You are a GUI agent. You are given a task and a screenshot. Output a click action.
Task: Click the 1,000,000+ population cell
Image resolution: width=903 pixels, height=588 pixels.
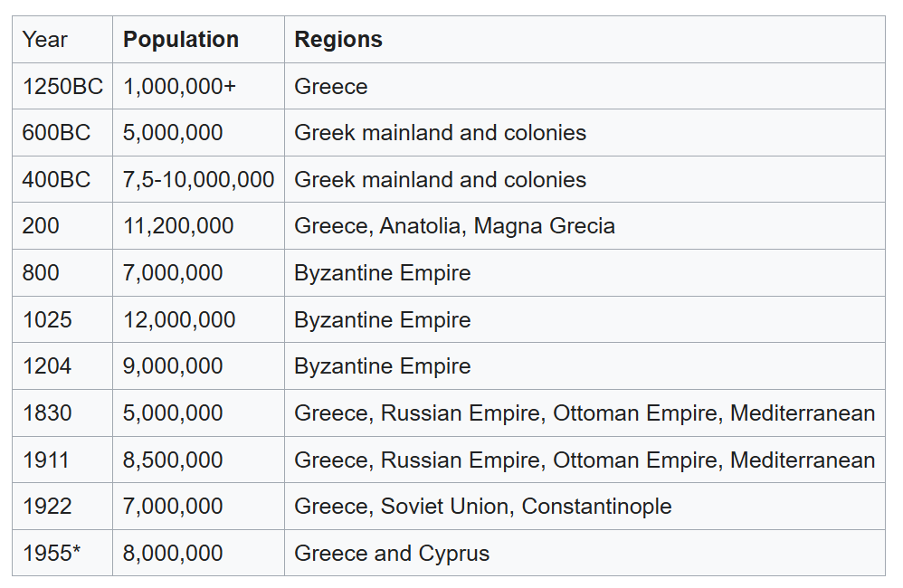point(179,87)
